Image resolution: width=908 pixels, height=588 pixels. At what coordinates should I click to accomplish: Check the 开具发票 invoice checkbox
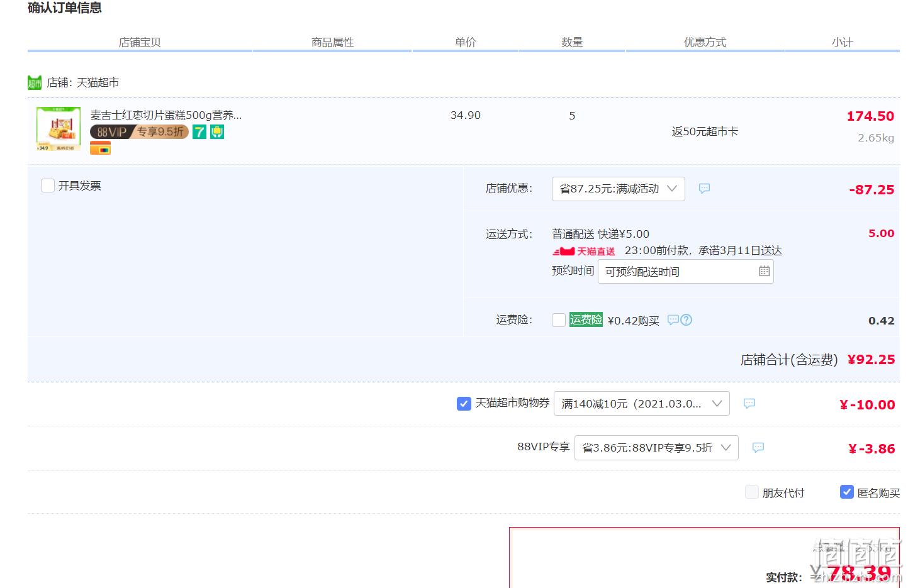pyautogui.click(x=47, y=186)
